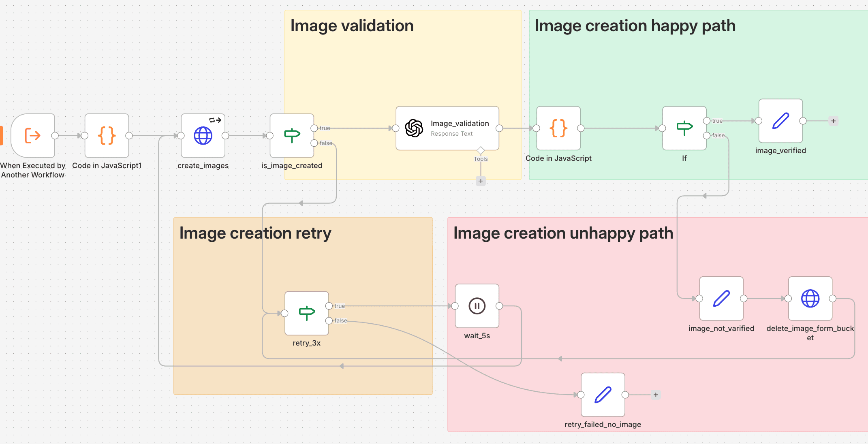Select the wait_5s pause node

tap(477, 306)
